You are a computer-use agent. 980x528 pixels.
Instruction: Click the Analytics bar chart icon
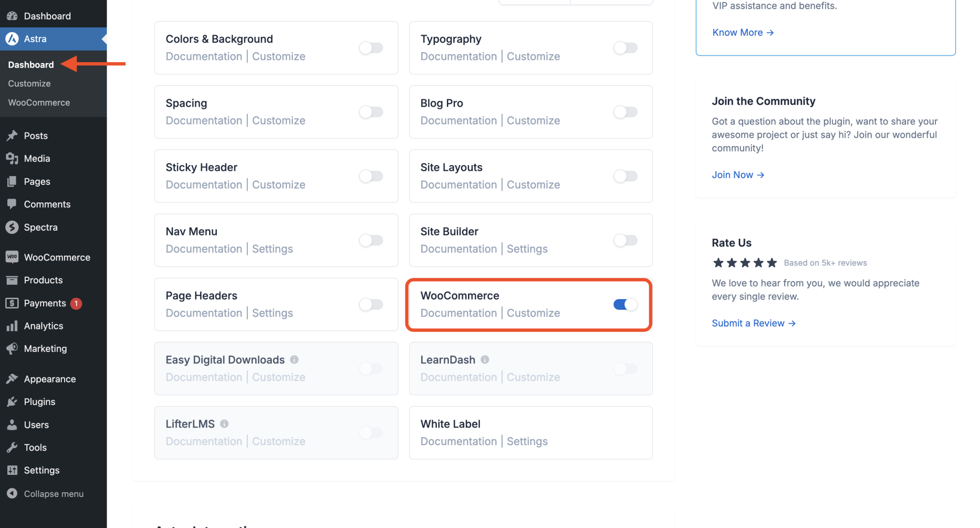point(12,326)
